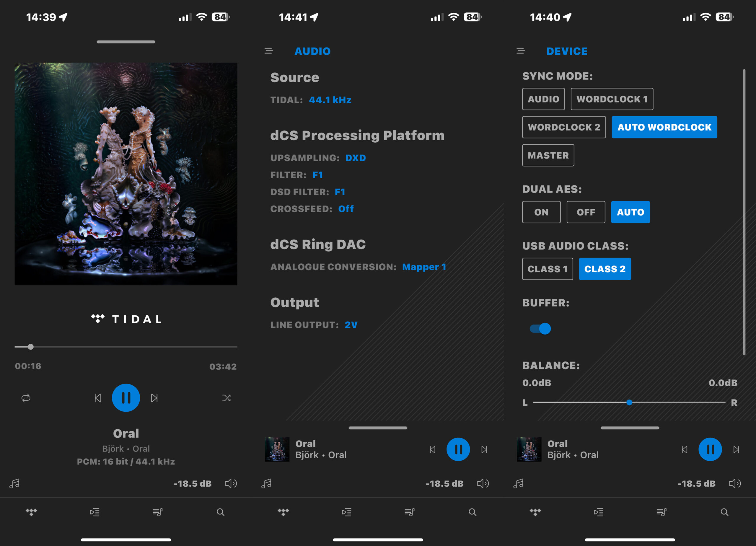Tap the queue list icon bottom bar
This screenshot has width=756, height=546.
pyautogui.click(x=94, y=511)
